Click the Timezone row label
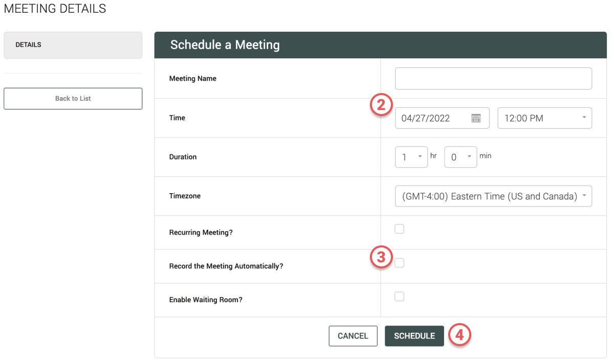The width and height of the screenshot is (614, 364). click(184, 196)
